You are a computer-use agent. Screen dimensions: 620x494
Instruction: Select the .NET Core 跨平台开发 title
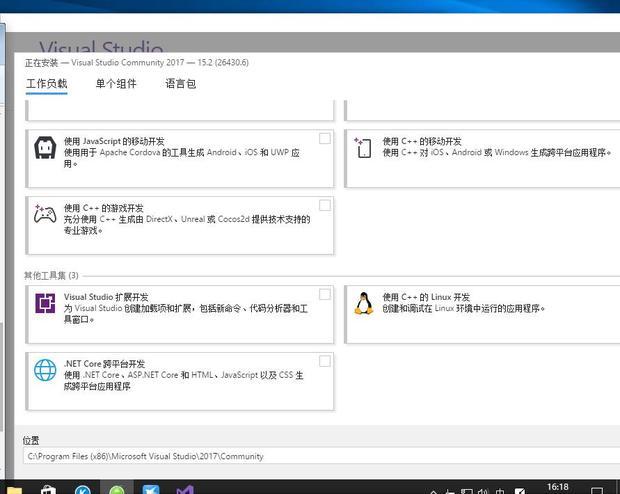(x=104, y=364)
